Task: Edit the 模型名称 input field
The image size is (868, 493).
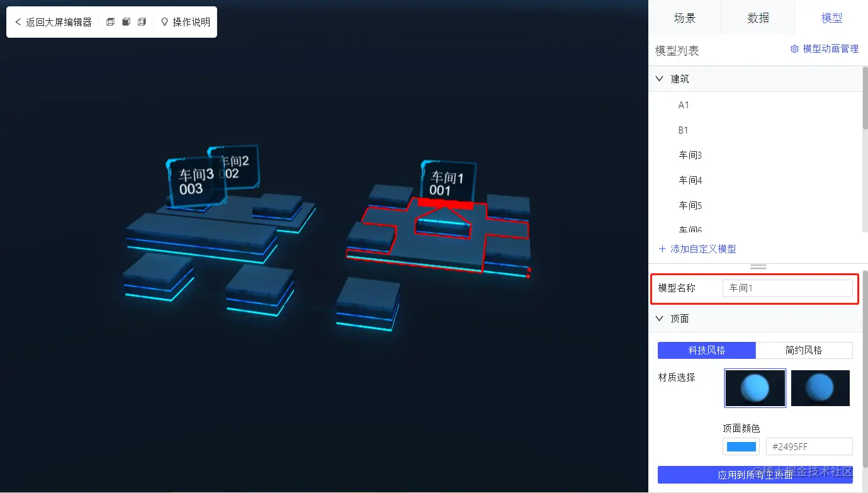Action: tap(787, 288)
